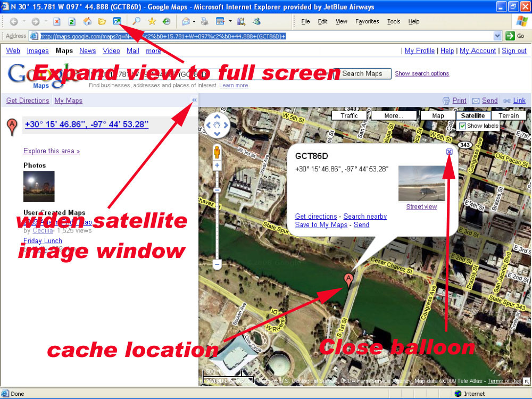Screen dimensions: 532x399
Task: Click the Street View pegman icon
Action: tap(217, 152)
